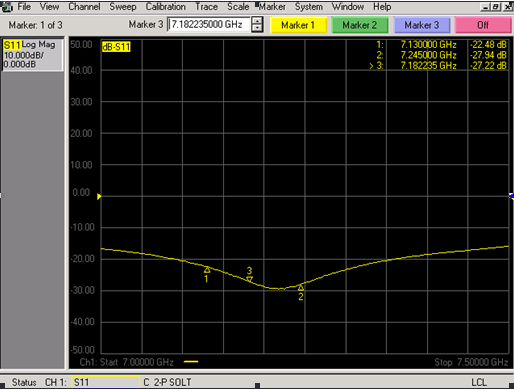This screenshot has width=514, height=389.
Task: Activate the green Marker 2 button
Action: click(x=360, y=25)
